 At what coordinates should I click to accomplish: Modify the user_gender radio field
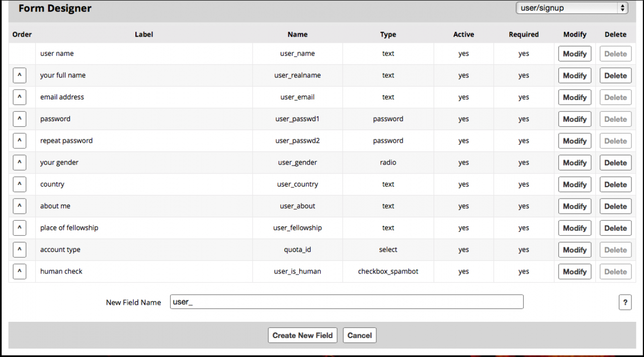[x=575, y=162]
